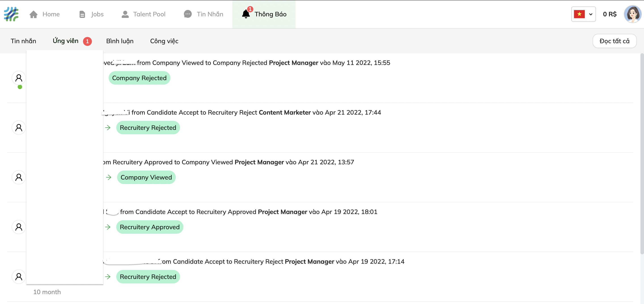The width and height of the screenshot is (644, 304).
Task: Click the Jobs document icon
Action: pos(82,14)
